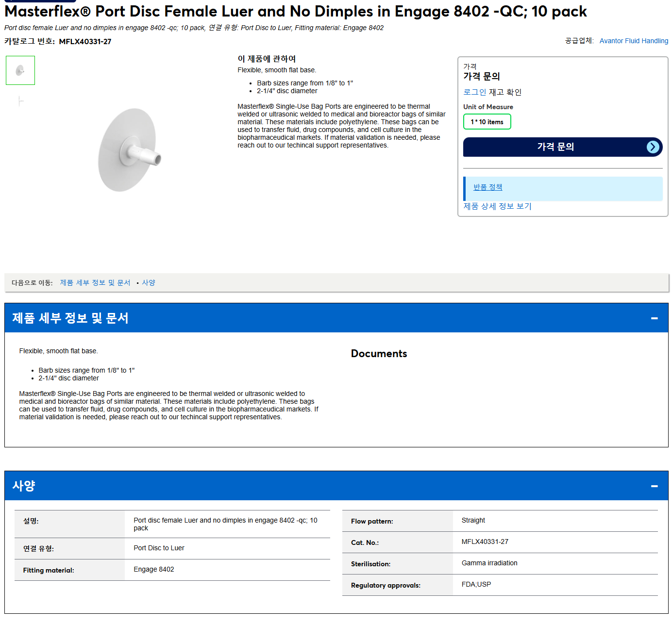Viewport: 672px width, 624px height.
Task: Click the Port Disc to Luer value
Action: click(159, 548)
